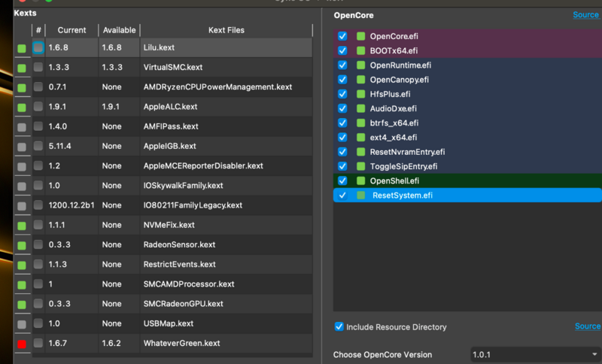The height and width of the screenshot is (364, 602).
Task: Click gray status square for AMFIPass.kext
Action: [22, 127]
